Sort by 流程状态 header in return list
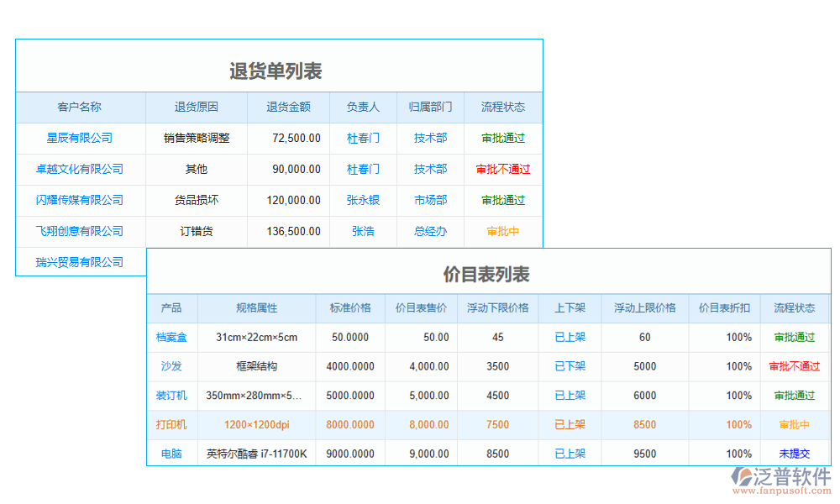Image resolution: width=840 pixels, height=504 pixels. [x=502, y=107]
